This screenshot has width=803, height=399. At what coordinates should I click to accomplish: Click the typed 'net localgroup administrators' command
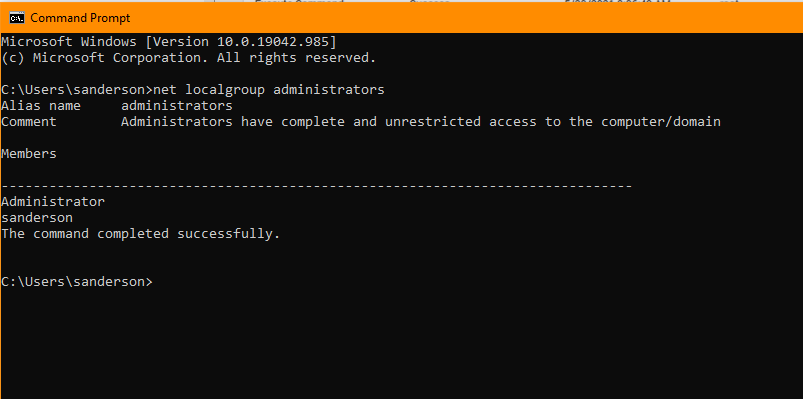[269, 90]
